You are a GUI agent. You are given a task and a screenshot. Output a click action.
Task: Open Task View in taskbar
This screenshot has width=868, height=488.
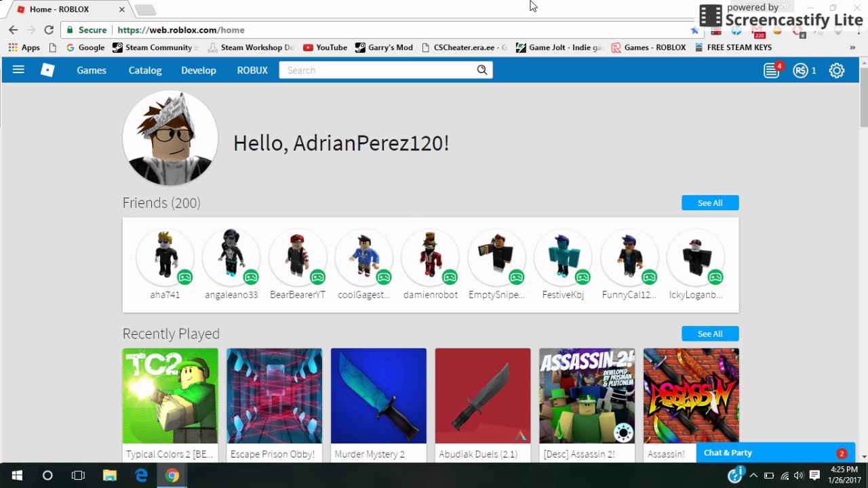pos(78,476)
